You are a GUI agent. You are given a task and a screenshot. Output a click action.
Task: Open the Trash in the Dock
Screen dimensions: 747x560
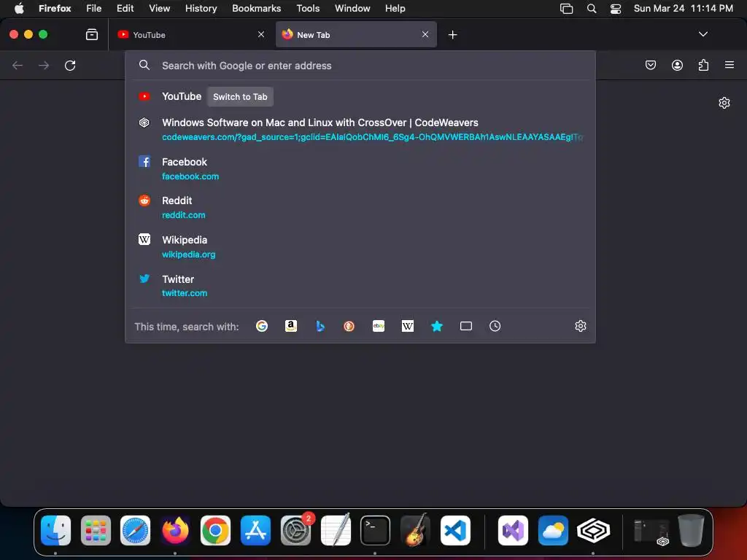691,530
